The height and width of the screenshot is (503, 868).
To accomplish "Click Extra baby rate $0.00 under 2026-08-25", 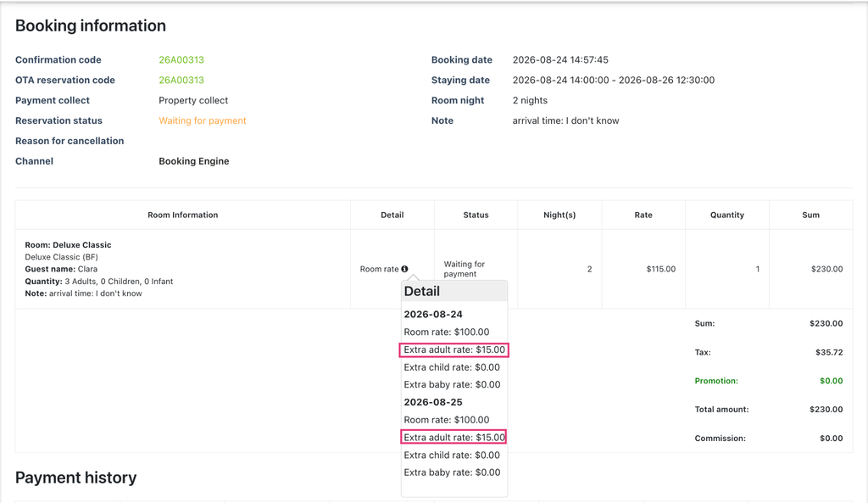I will tap(453, 472).
